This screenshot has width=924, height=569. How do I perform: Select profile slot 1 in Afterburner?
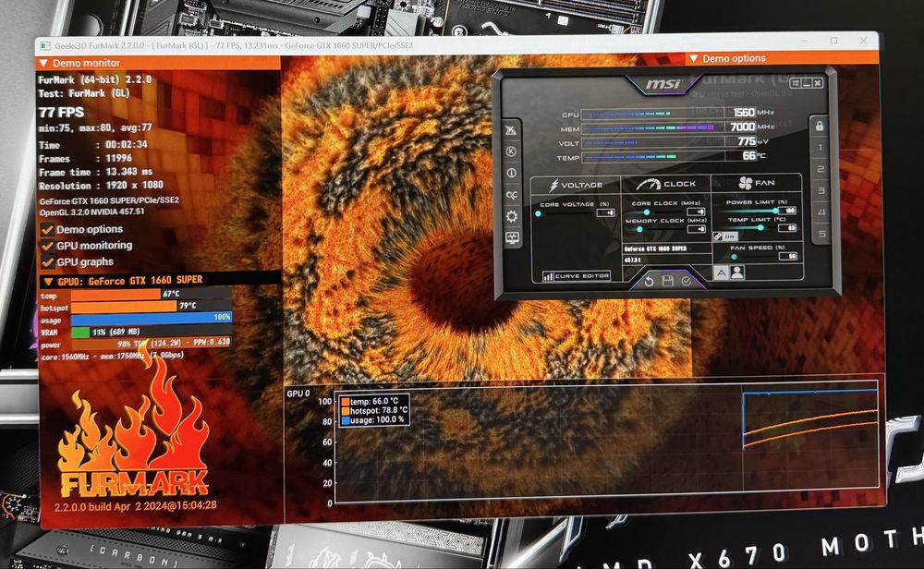[821, 147]
